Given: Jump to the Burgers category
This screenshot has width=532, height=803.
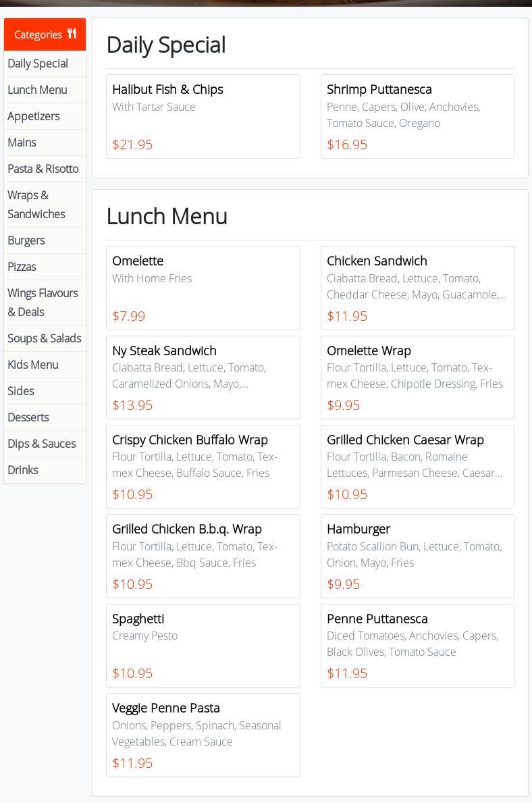Looking at the screenshot, I should pos(45,240).
